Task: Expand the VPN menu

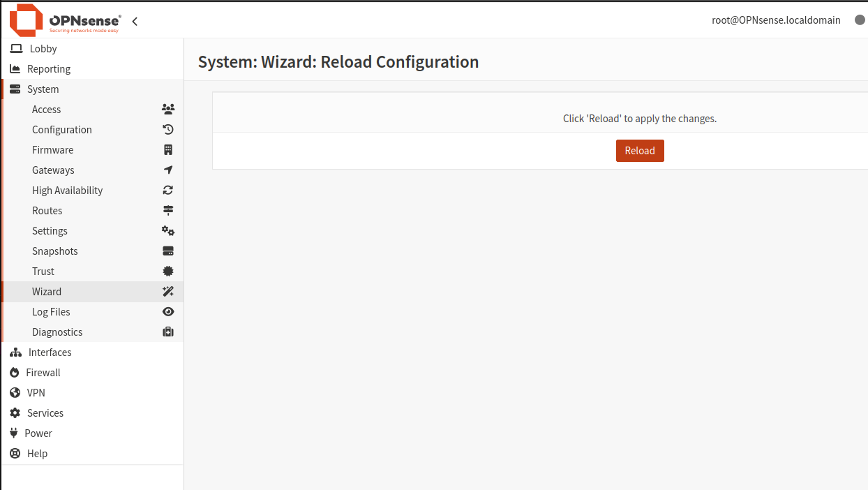Action: tap(92, 393)
